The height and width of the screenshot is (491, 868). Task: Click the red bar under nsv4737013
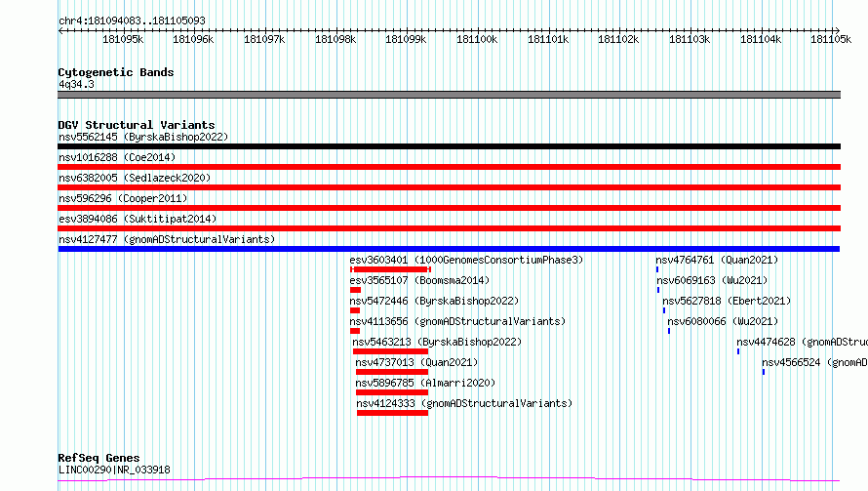pyautogui.click(x=392, y=372)
